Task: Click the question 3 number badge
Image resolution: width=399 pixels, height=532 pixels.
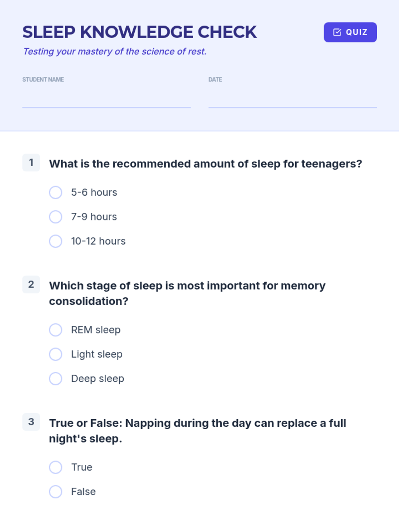Action: coord(31,422)
